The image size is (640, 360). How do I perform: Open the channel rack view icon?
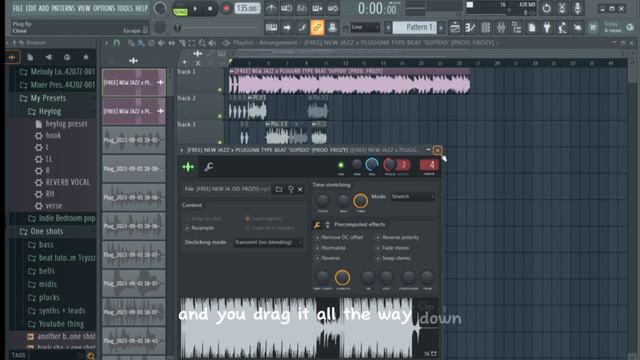(x=486, y=28)
